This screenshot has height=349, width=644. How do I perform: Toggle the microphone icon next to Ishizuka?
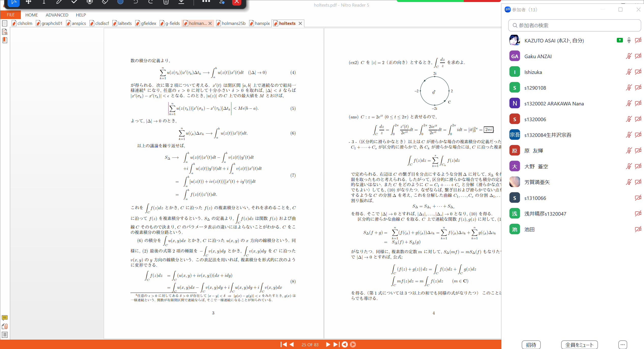pyautogui.click(x=628, y=72)
